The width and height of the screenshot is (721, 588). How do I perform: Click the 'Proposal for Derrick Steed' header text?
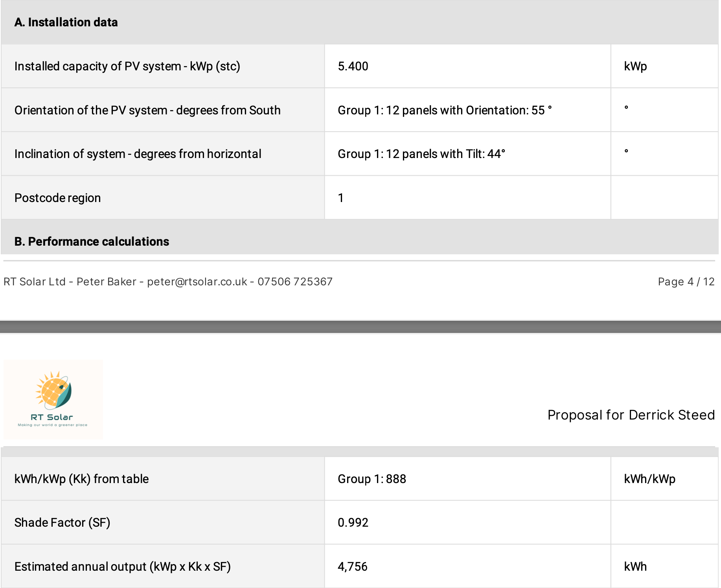click(x=631, y=415)
